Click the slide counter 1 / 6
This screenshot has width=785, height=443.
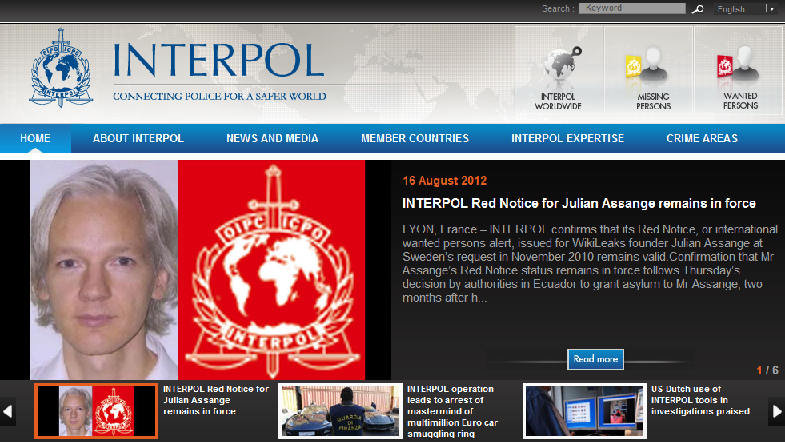[x=767, y=370]
